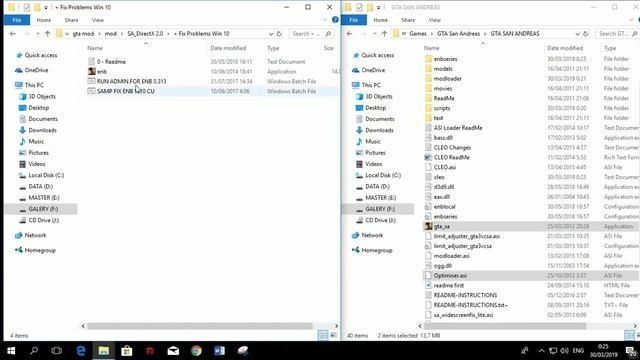The height and width of the screenshot is (360, 640).
Task: Switch left window to large icons view
Action: (333, 335)
